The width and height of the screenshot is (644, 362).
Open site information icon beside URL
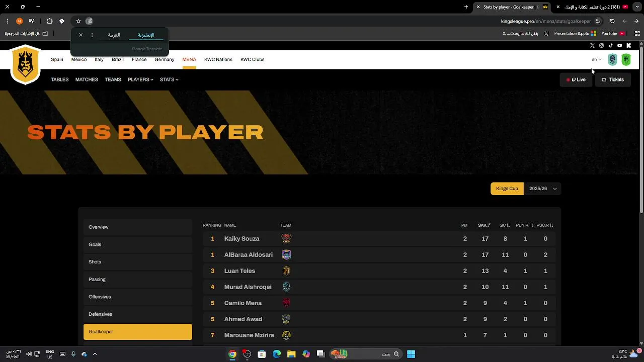(598, 21)
